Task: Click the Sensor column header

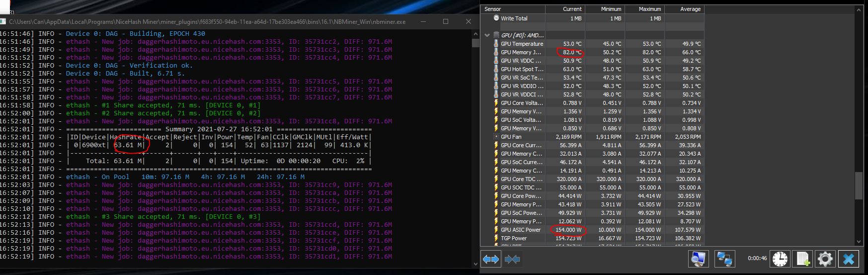Action: pyautogui.click(x=513, y=9)
